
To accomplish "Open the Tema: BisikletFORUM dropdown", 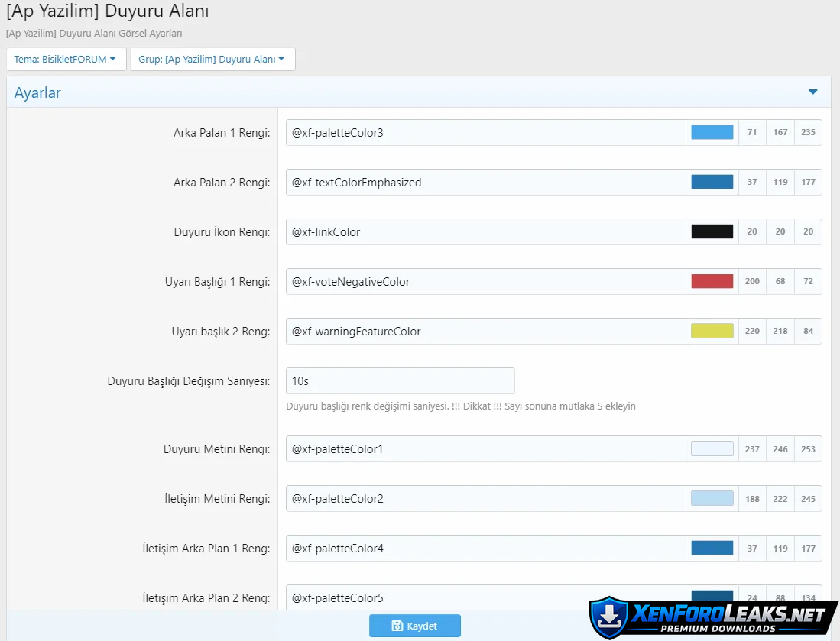I will [66, 59].
